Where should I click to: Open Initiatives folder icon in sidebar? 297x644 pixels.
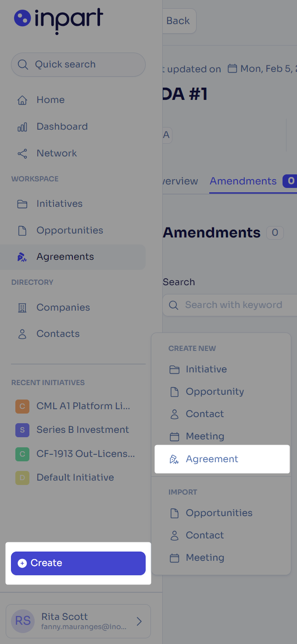[22, 204]
